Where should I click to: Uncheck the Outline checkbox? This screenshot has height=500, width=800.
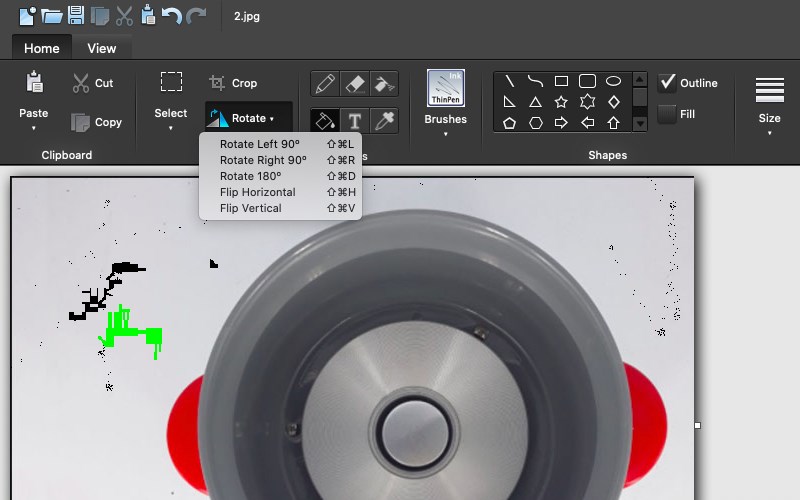pyautogui.click(x=667, y=83)
